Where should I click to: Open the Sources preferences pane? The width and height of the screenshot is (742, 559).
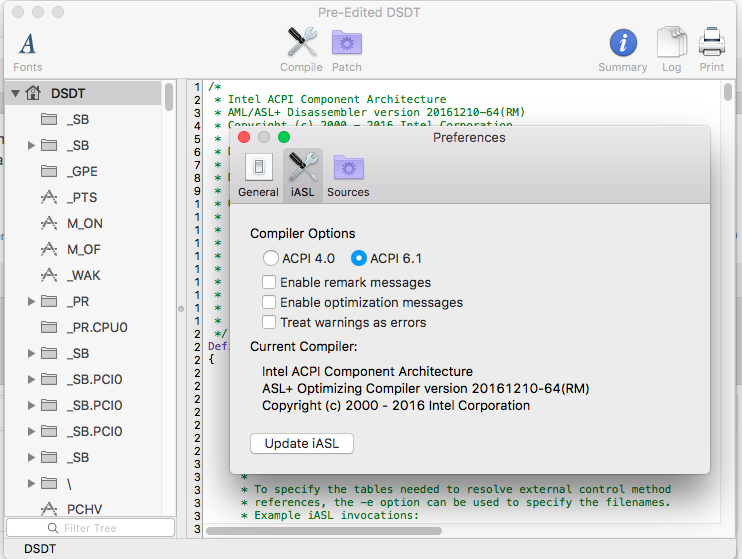pos(348,173)
